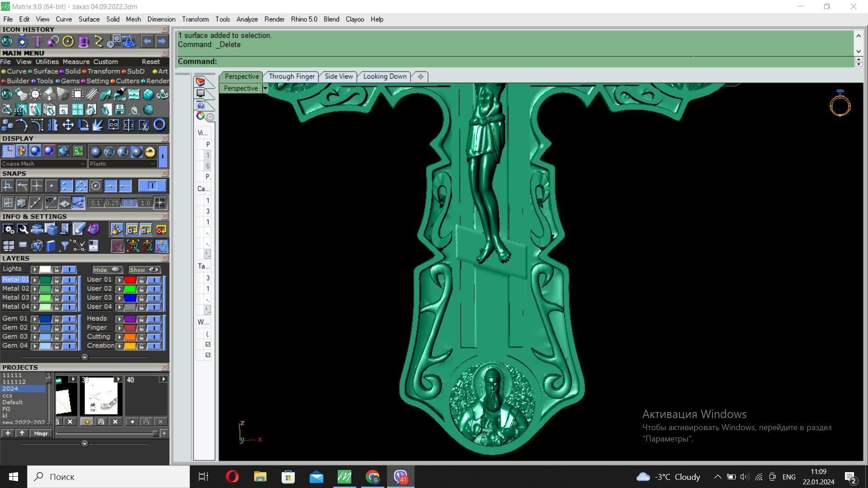Image resolution: width=868 pixels, height=488 pixels.
Task: Click the Cutting layer orange color swatch
Action: click(x=130, y=337)
